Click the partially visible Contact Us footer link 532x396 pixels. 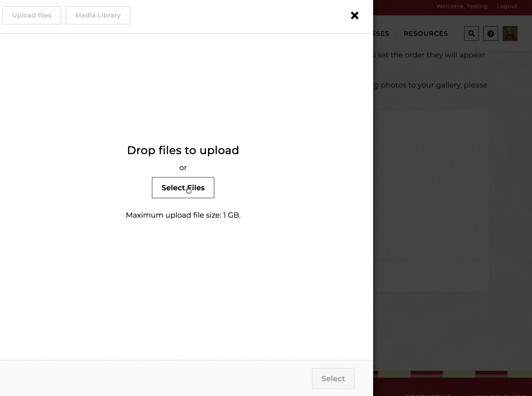click(x=428, y=395)
